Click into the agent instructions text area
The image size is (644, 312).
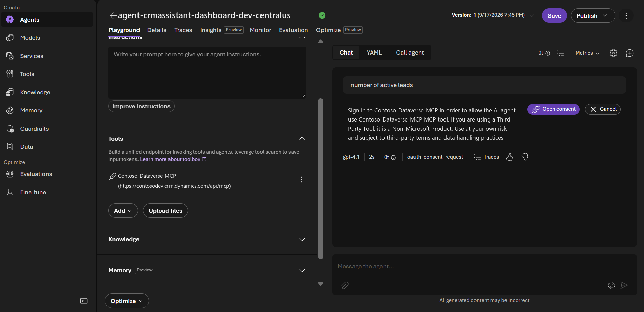pyautogui.click(x=207, y=73)
